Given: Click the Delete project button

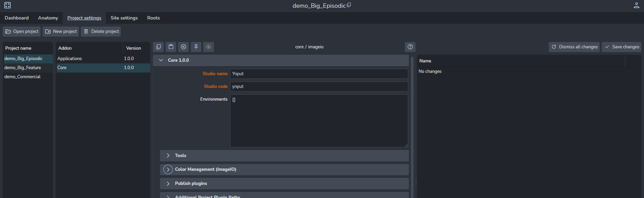Looking at the screenshot, I should coord(101,32).
